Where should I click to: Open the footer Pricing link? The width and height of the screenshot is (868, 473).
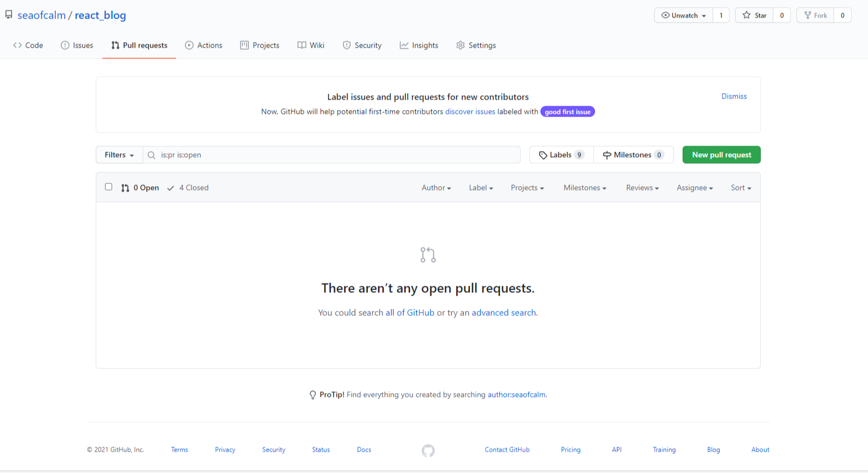[570, 450]
